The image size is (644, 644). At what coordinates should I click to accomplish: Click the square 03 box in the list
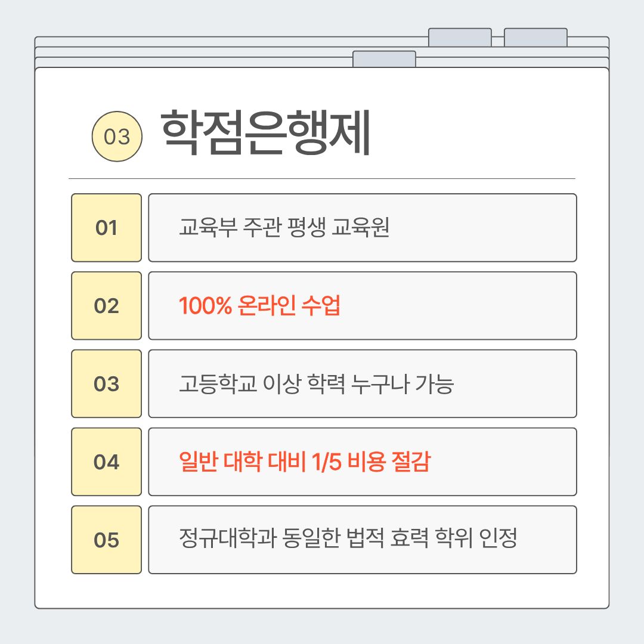click(106, 384)
